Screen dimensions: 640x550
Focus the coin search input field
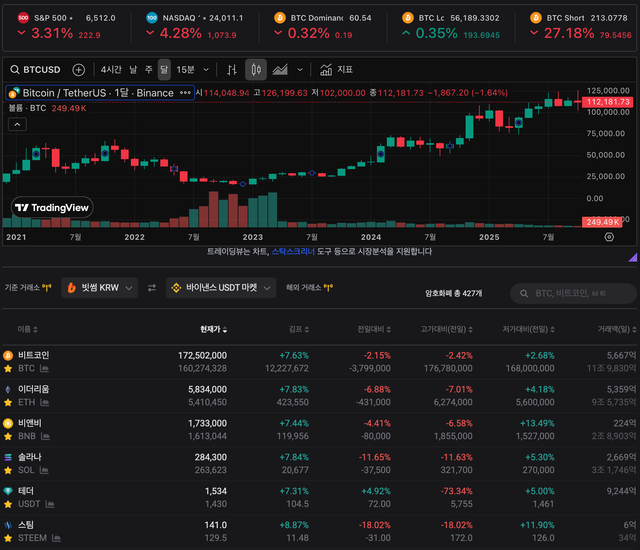573,293
